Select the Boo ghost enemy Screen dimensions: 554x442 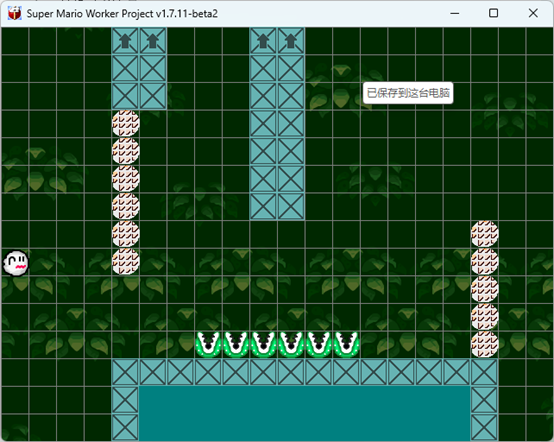tap(16, 263)
